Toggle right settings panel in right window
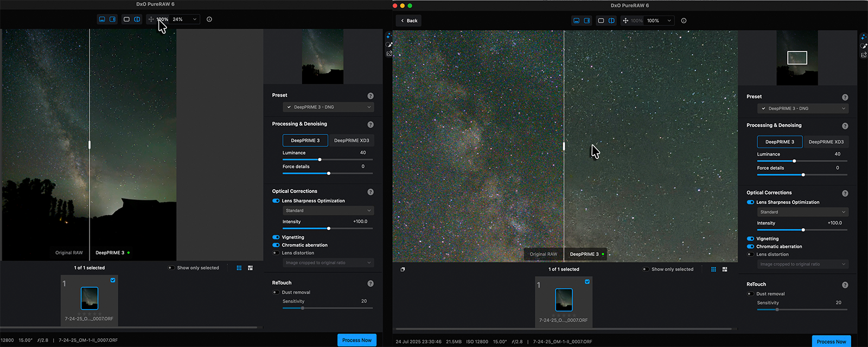The height and width of the screenshot is (347, 868). pyautogui.click(x=587, y=21)
